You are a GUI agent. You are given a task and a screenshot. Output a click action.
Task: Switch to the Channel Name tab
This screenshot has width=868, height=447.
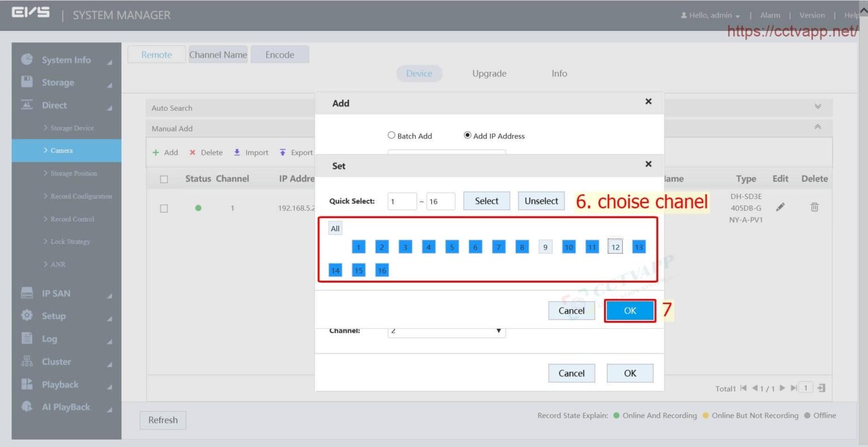click(x=218, y=54)
